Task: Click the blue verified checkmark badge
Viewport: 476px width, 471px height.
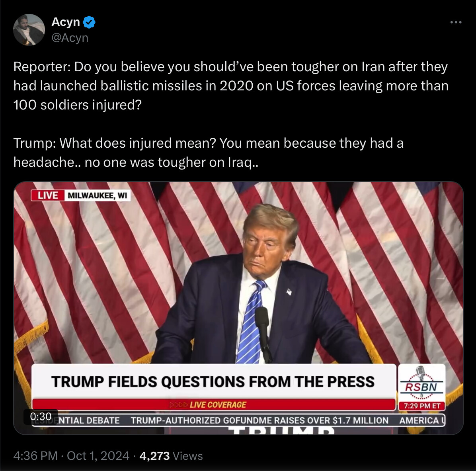Action: (x=89, y=22)
